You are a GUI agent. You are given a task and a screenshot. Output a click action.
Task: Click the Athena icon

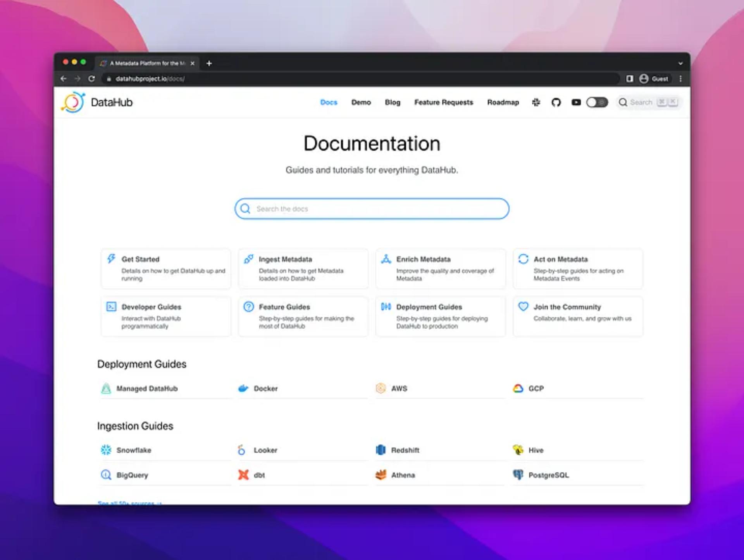pyautogui.click(x=381, y=475)
